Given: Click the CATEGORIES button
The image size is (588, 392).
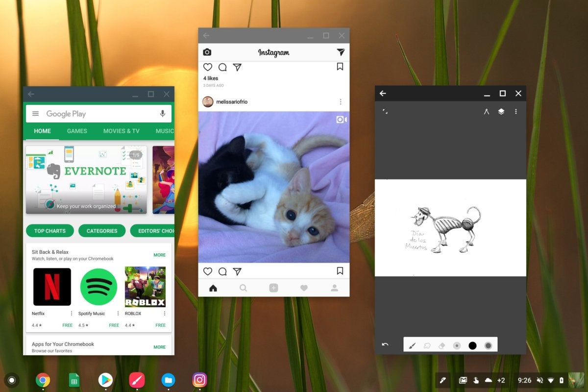Looking at the screenshot, I should click(x=102, y=231).
